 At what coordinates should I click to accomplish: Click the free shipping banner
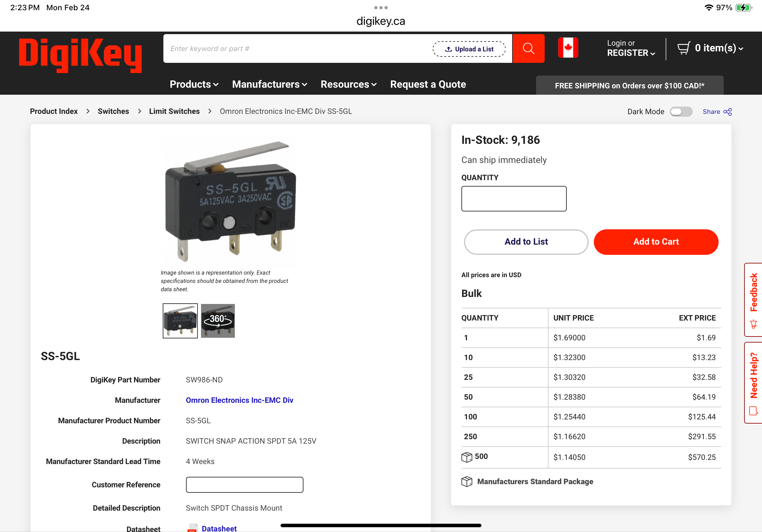[x=630, y=85]
